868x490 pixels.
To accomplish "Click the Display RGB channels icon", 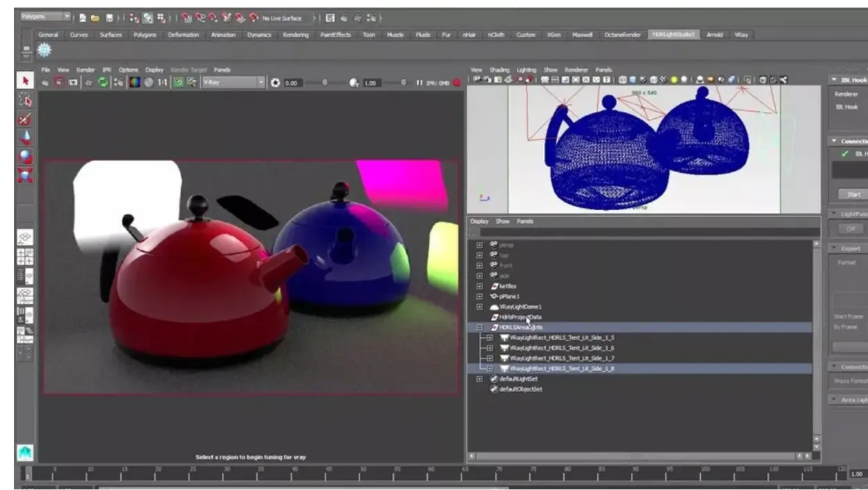I will point(135,82).
